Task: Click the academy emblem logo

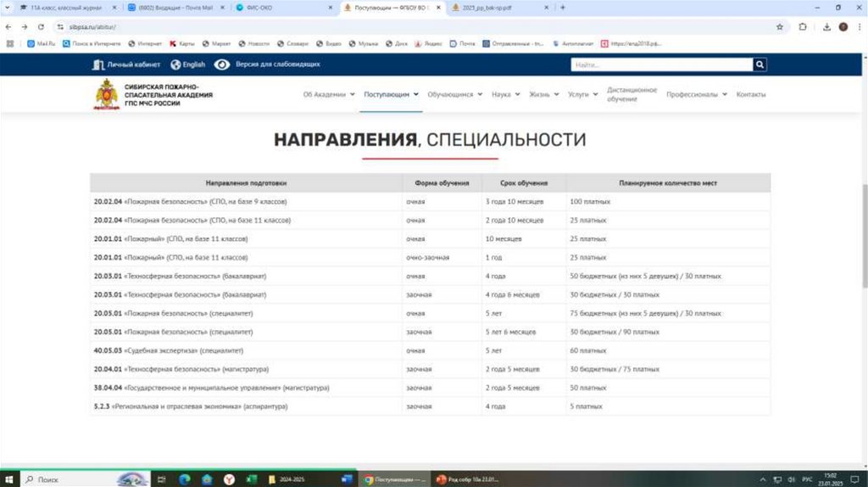Action: coord(107,94)
